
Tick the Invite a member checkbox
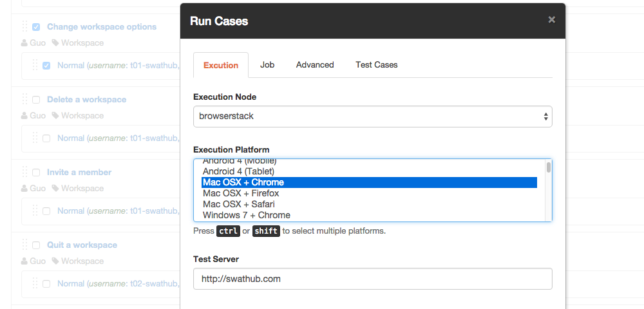[x=36, y=173]
